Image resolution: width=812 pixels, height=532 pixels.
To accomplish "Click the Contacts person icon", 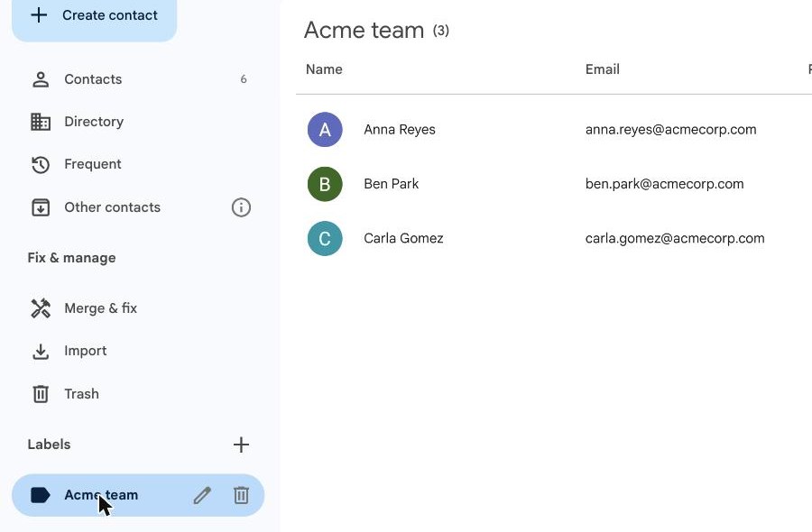I will tap(41, 79).
